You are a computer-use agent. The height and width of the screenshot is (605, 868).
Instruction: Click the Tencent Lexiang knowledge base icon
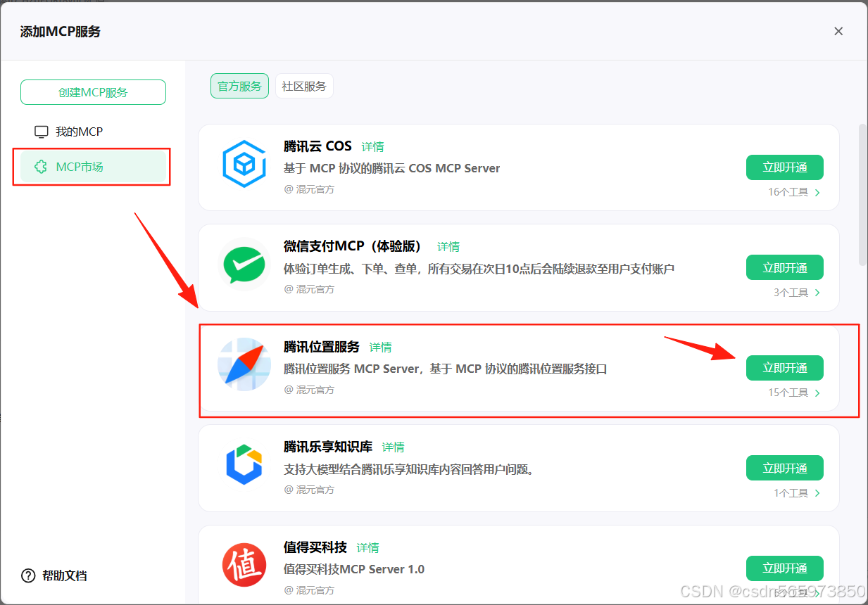point(244,465)
